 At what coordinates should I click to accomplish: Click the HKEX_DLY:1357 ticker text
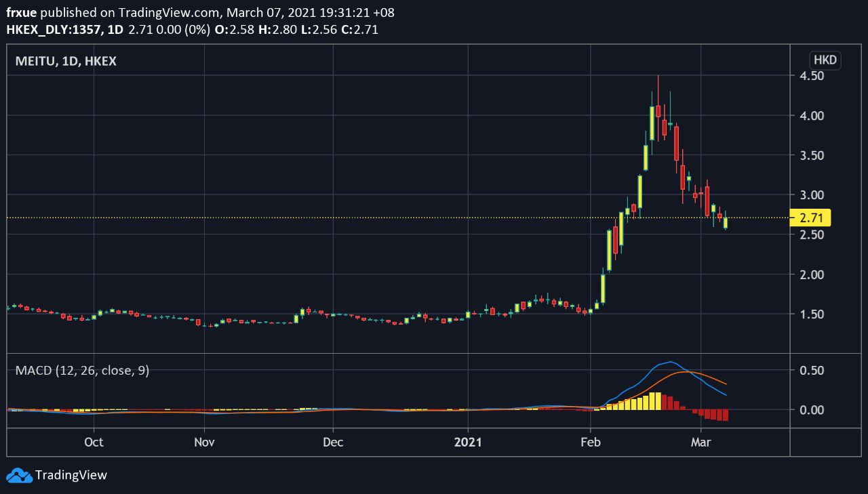click(x=53, y=29)
